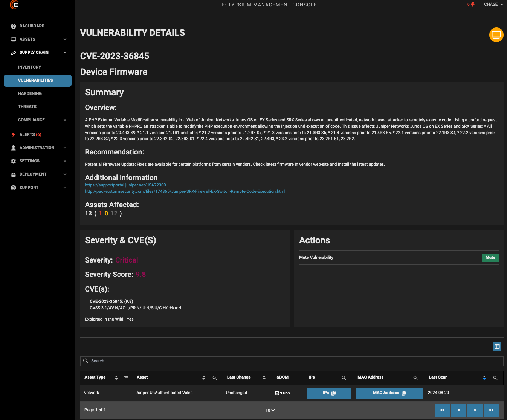Click the Support lifebuoy icon
The width and height of the screenshot is (507, 420).
click(14, 188)
